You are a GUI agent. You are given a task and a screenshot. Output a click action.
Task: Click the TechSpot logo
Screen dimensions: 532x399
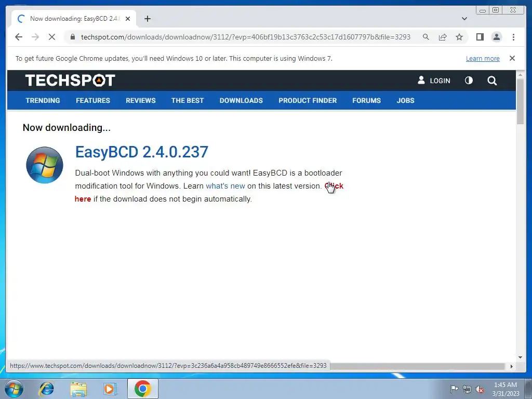point(70,81)
